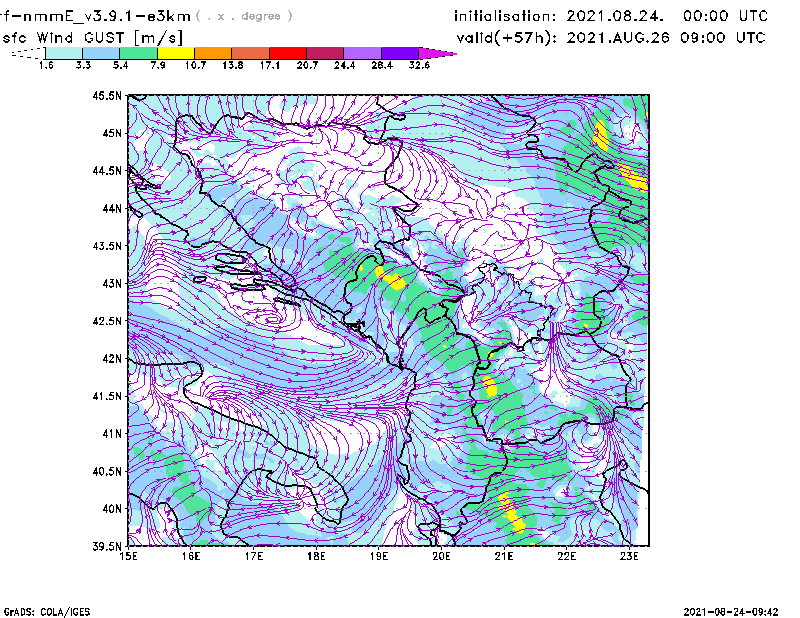Click the crimson legend color swatch
Viewport: 800px width, 618px height.
[325, 53]
